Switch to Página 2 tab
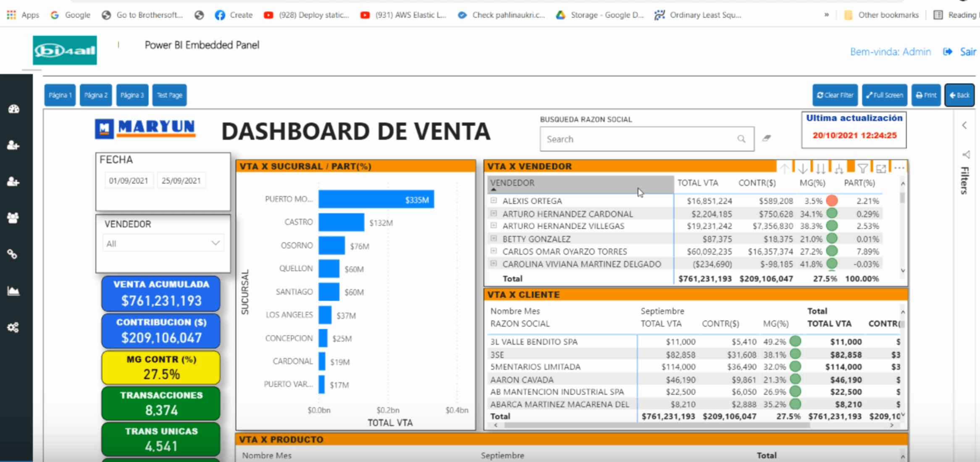980x462 pixels. coord(96,95)
